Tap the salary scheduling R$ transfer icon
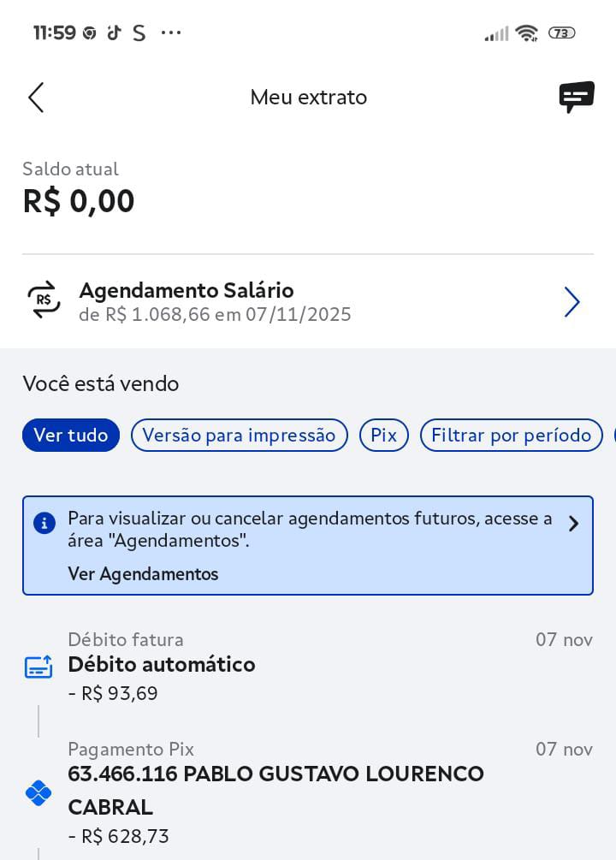This screenshot has height=860, width=616. pos(44,300)
